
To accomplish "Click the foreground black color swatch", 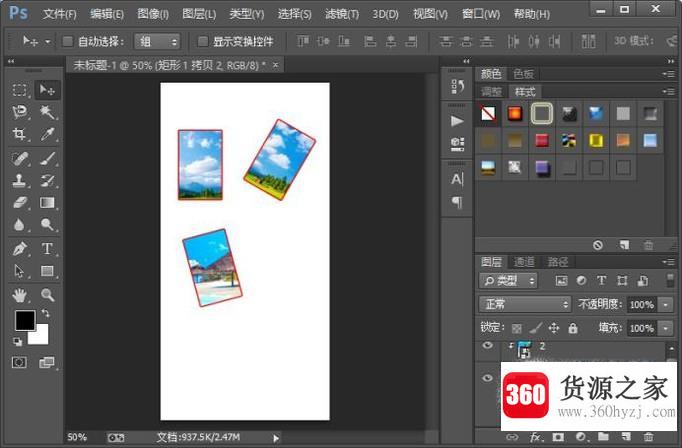I will pyautogui.click(x=25, y=321).
